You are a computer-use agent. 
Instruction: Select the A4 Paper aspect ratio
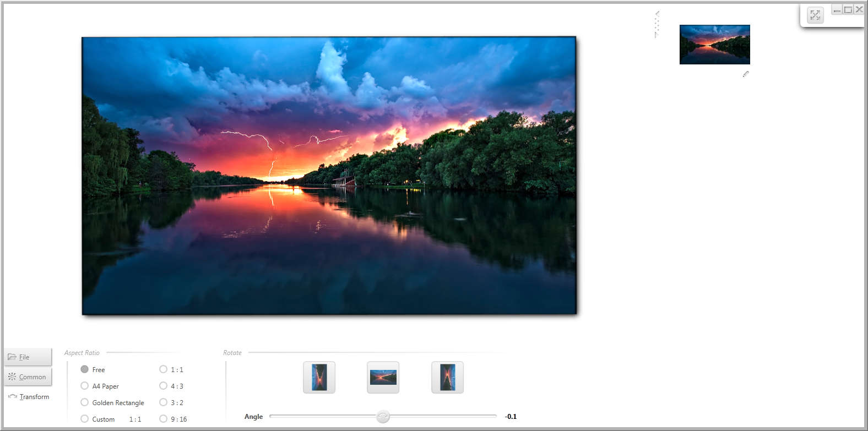[x=85, y=386]
